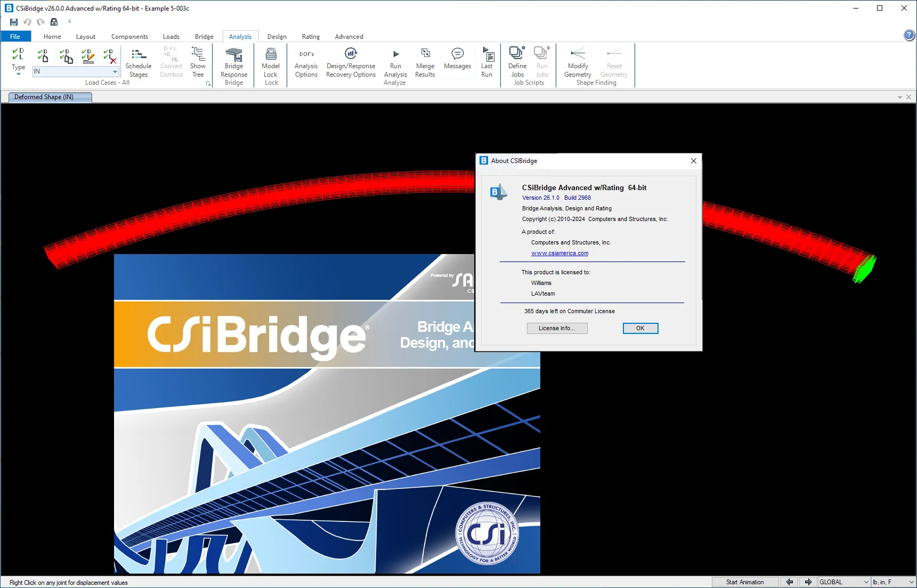Switch to the Home ribbon tab

[52, 36]
